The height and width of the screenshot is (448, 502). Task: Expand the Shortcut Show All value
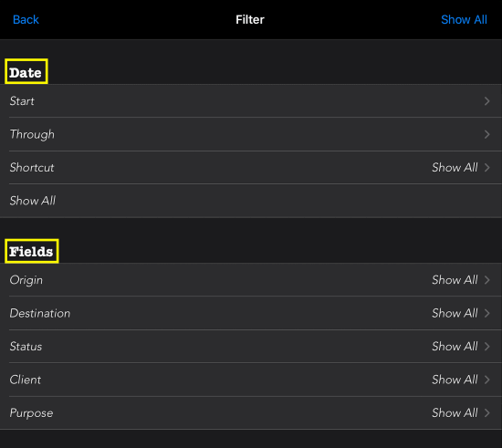[455, 167]
